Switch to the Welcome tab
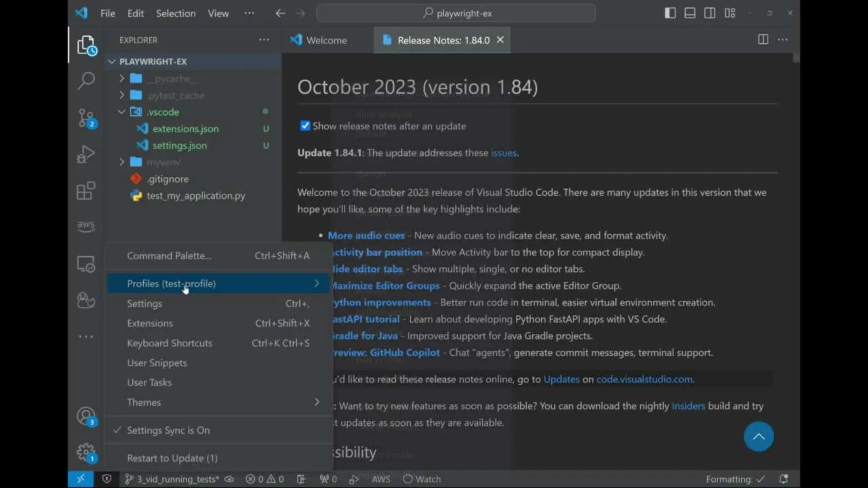 326,40
